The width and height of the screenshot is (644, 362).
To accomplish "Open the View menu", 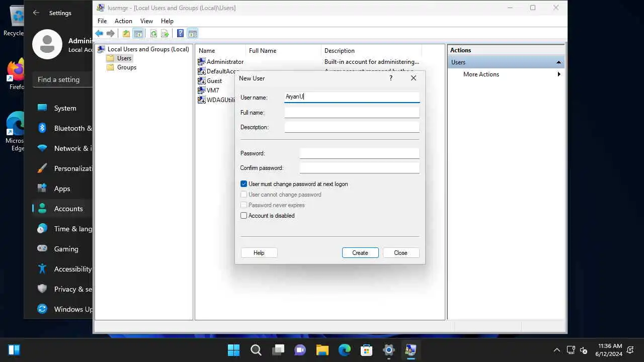I will pyautogui.click(x=146, y=21).
